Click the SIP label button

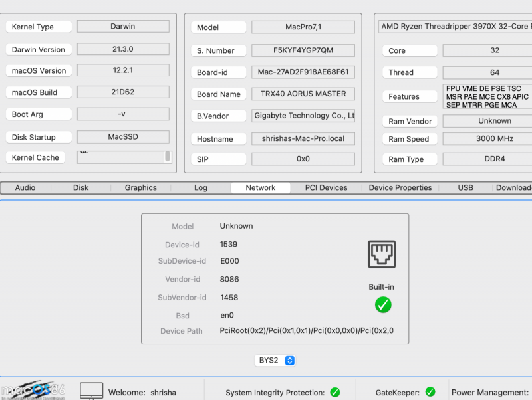219,159
